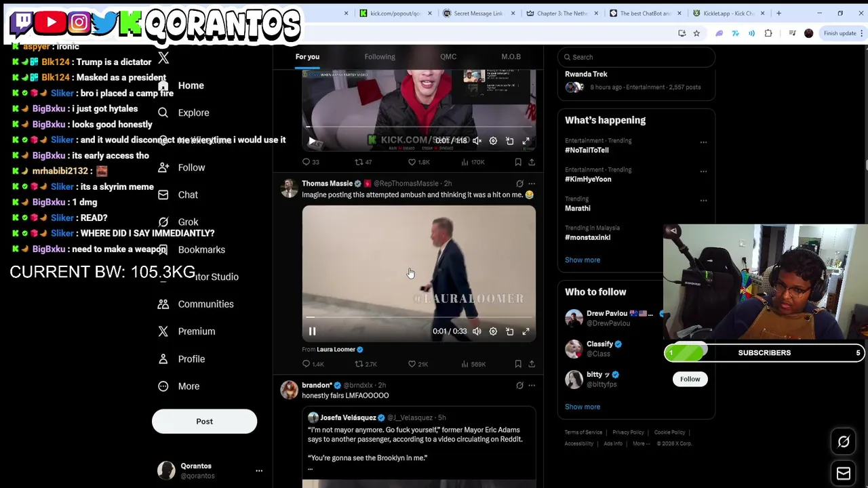
Task: Open browser extensions puzzle icon
Action: coord(768,33)
